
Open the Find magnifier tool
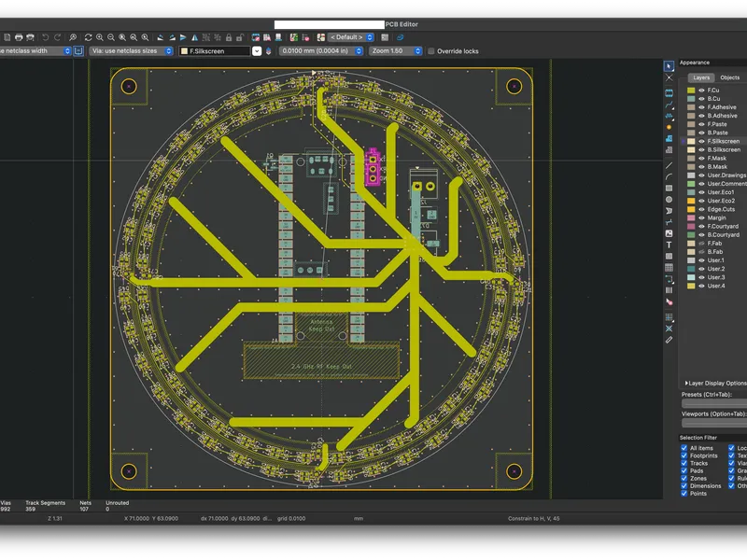click(73, 37)
